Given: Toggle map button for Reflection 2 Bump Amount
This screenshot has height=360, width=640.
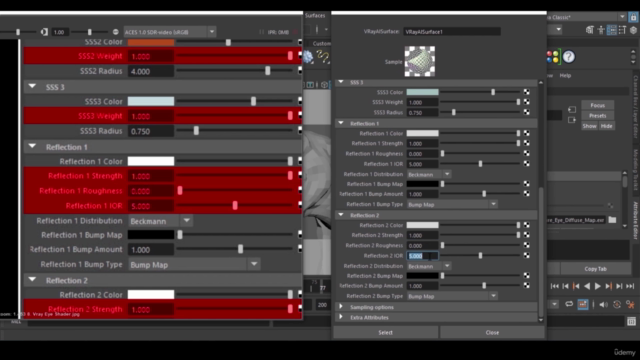Looking at the screenshot, I should tap(527, 286).
